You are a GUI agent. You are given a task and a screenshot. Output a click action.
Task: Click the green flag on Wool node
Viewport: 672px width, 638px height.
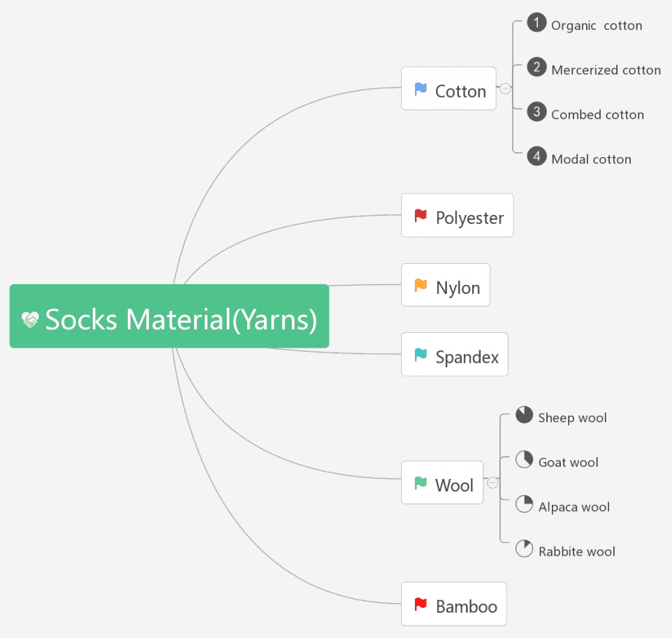point(421,483)
